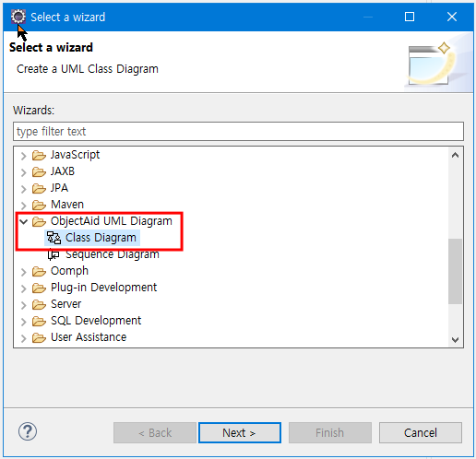Select the Maven label
476x459 pixels.
(67, 205)
